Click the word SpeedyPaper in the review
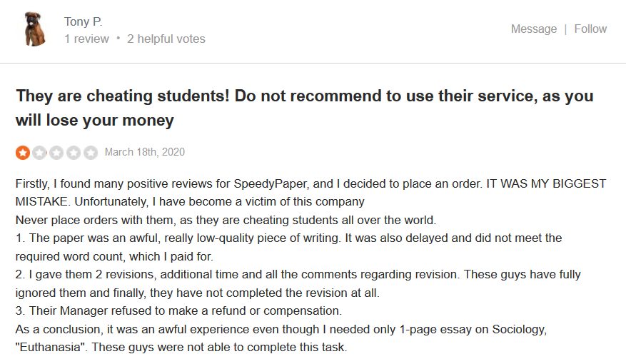Image resolution: width=626 pixels, height=364 pixels. coord(271,183)
